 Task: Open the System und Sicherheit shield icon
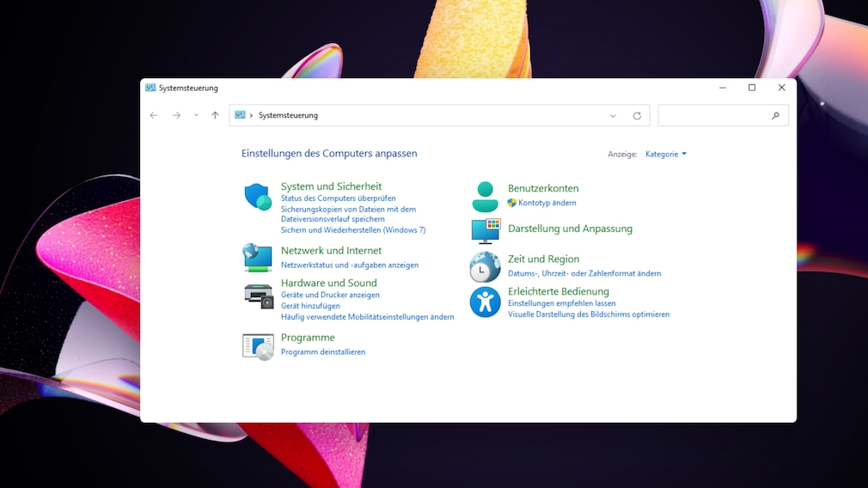(258, 197)
